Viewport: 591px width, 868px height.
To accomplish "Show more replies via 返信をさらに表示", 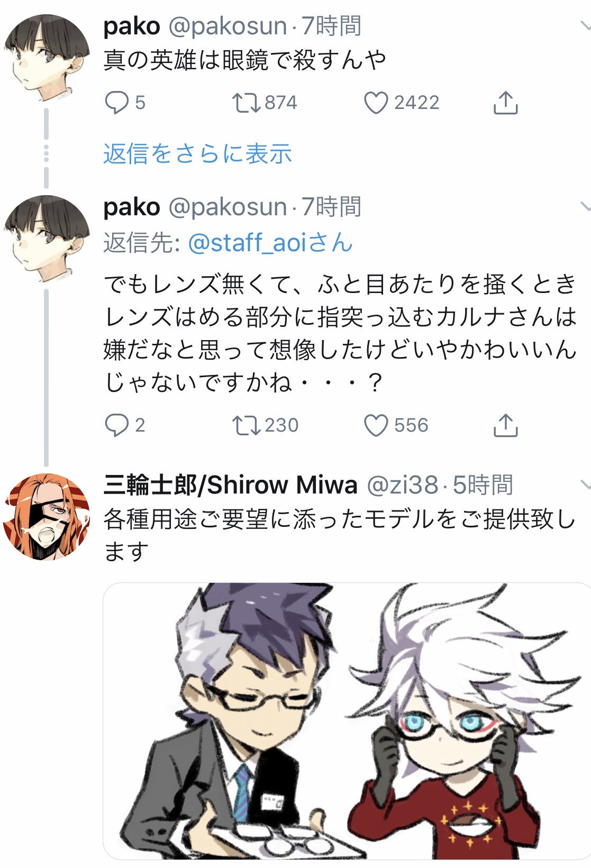I will click(197, 154).
